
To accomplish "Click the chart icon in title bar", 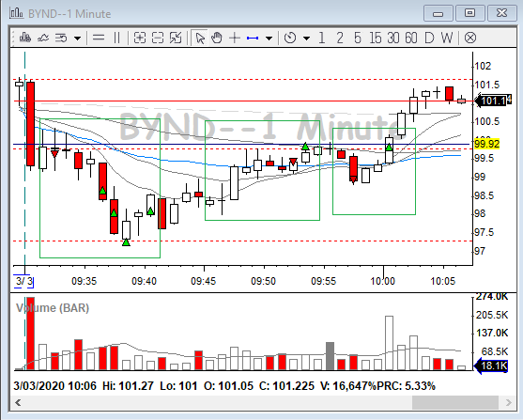I will click(17, 13).
